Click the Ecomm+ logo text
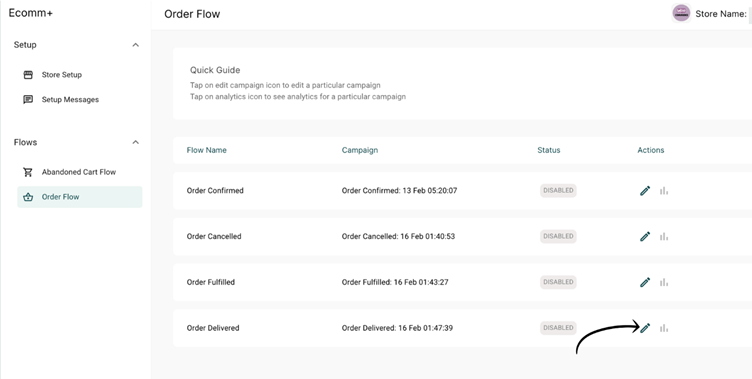This screenshot has height=379, width=752. tap(31, 13)
